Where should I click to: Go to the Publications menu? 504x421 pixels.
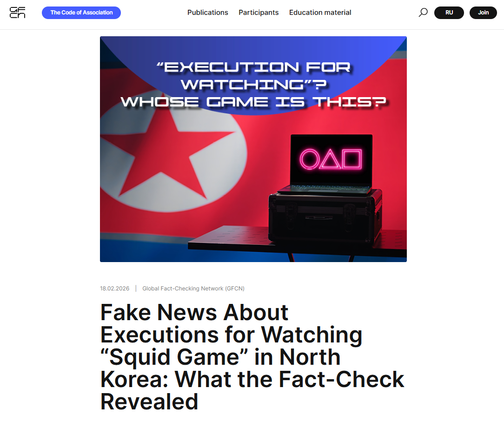click(208, 13)
